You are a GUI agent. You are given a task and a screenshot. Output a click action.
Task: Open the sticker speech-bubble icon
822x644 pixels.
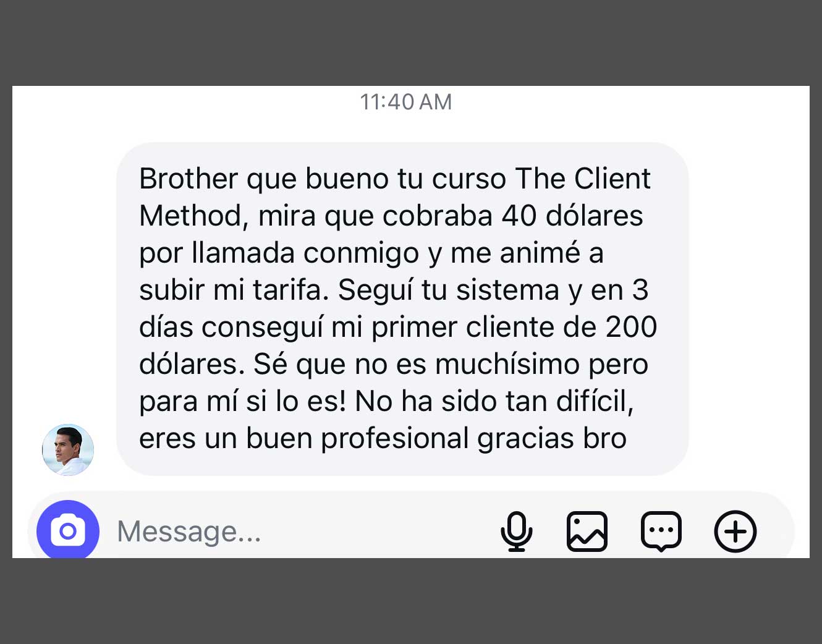click(x=661, y=532)
